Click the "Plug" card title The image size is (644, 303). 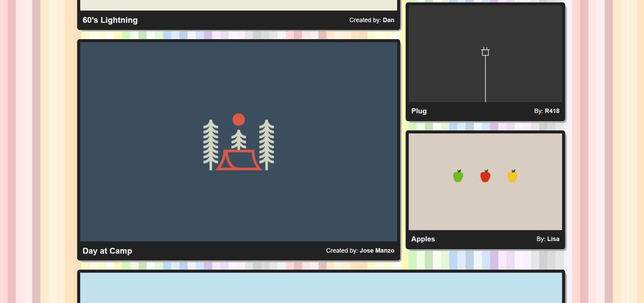click(x=419, y=111)
